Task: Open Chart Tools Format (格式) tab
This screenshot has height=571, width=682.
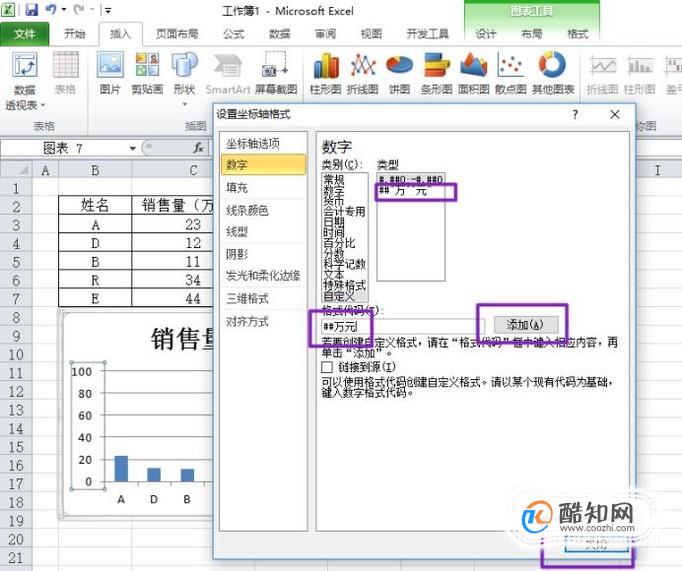Action: coord(578,34)
